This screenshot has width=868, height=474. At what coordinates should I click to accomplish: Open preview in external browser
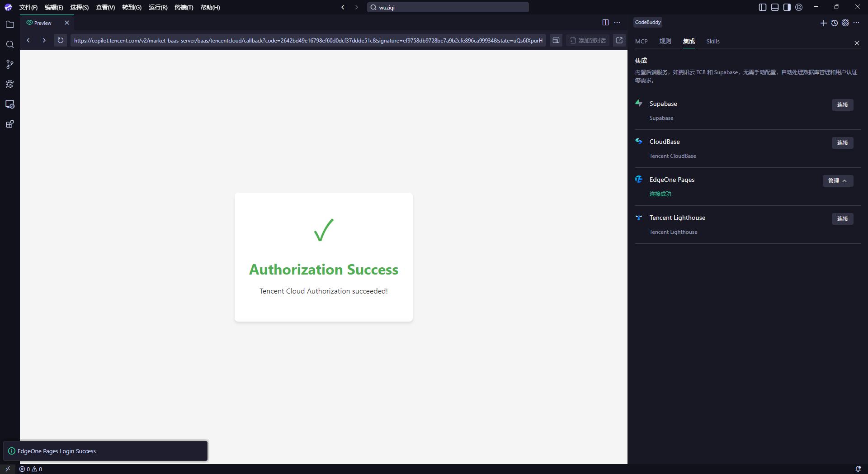pyautogui.click(x=619, y=40)
